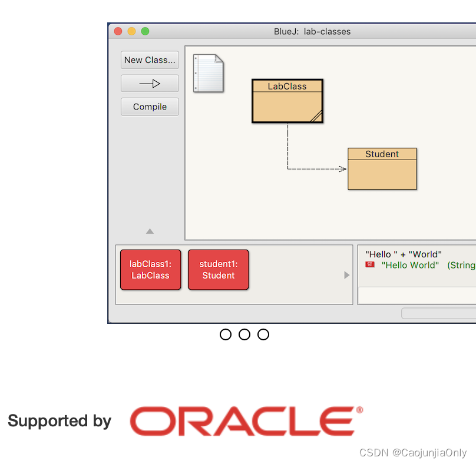Click the (String type label in code pad
476x464 pixels.
461,265
